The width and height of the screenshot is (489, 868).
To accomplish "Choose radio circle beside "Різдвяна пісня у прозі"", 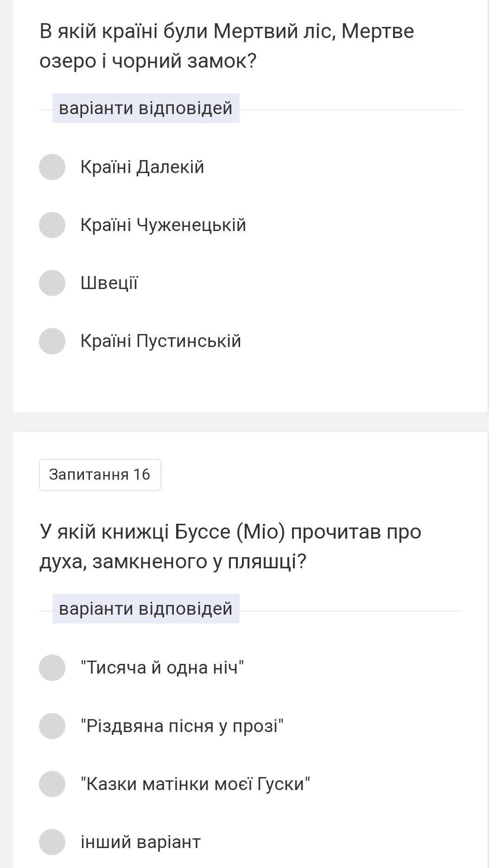I will (52, 726).
